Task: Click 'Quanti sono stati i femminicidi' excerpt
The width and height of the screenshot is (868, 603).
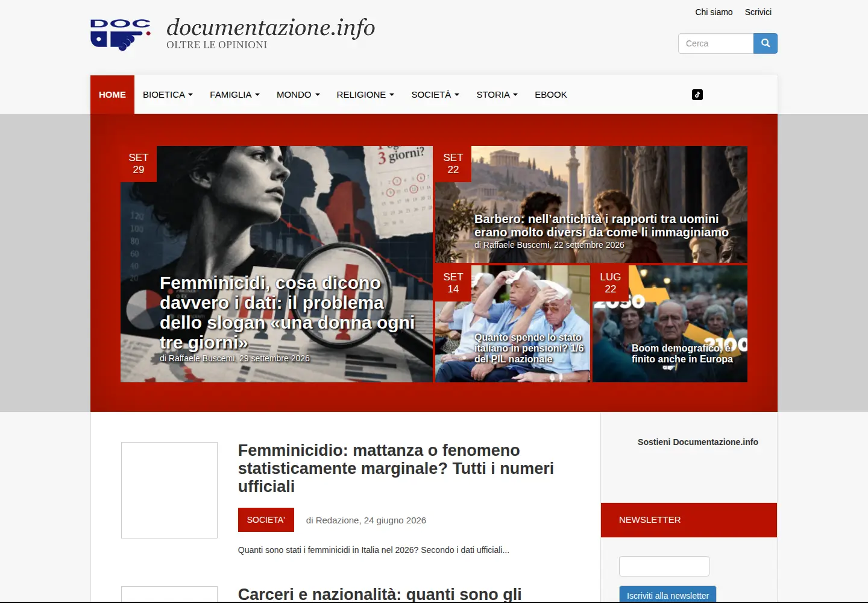Action: [x=374, y=550]
